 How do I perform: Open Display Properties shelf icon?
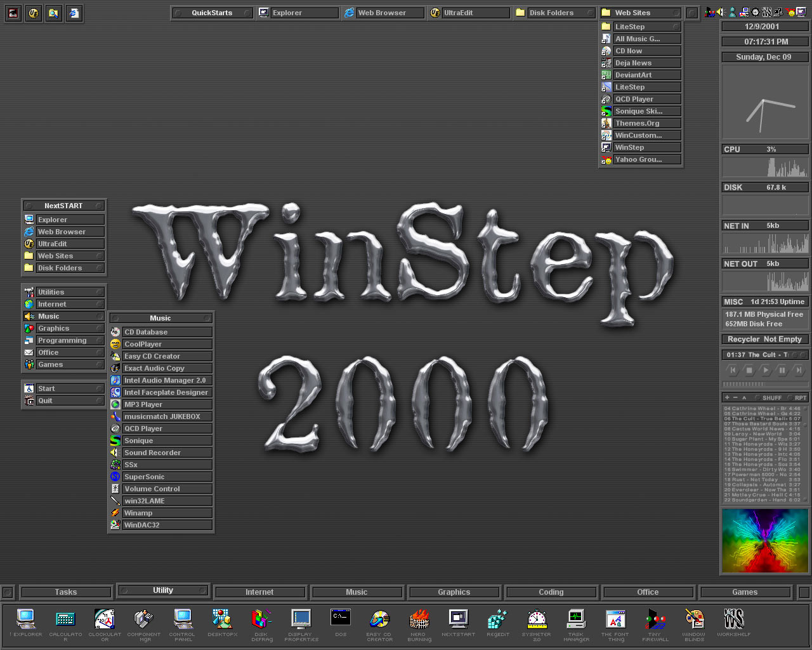pos(301,625)
